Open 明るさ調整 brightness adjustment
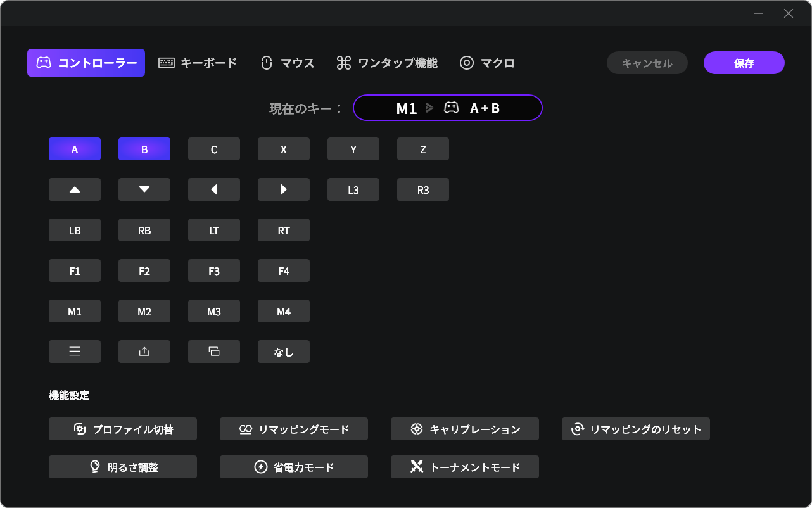 click(123, 467)
